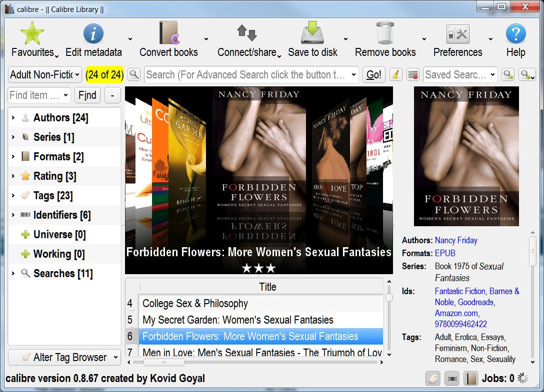Click the Convert books icon

[x=169, y=33]
